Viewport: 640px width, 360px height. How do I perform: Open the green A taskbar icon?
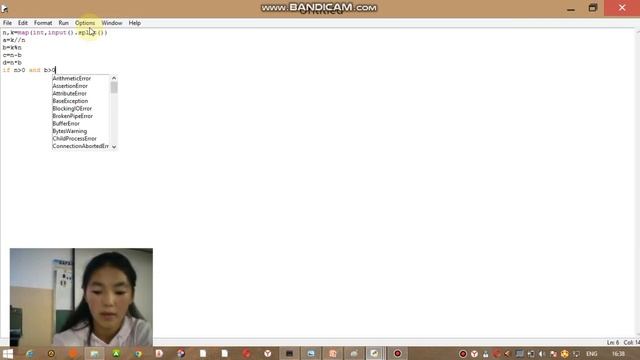(116, 353)
